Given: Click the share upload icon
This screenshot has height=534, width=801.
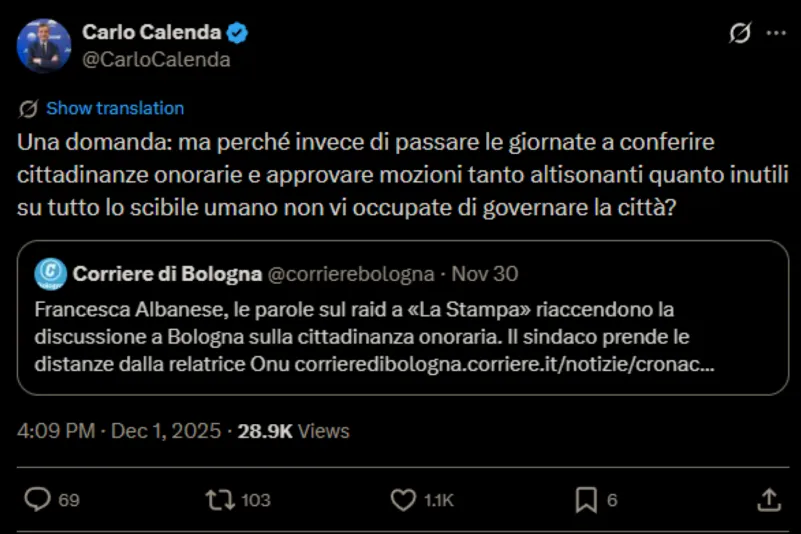Looking at the screenshot, I should coord(768,499).
